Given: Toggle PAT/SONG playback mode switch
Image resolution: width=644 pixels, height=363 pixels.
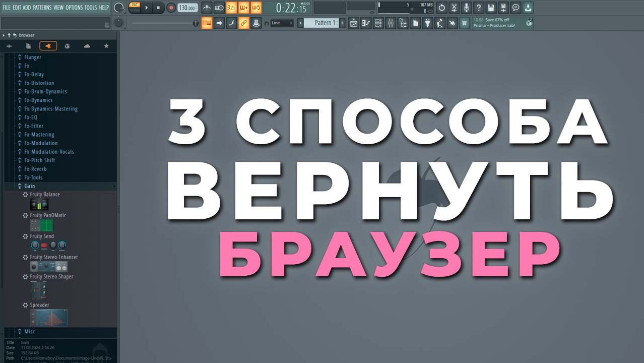Looking at the screenshot, I should [x=135, y=8].
